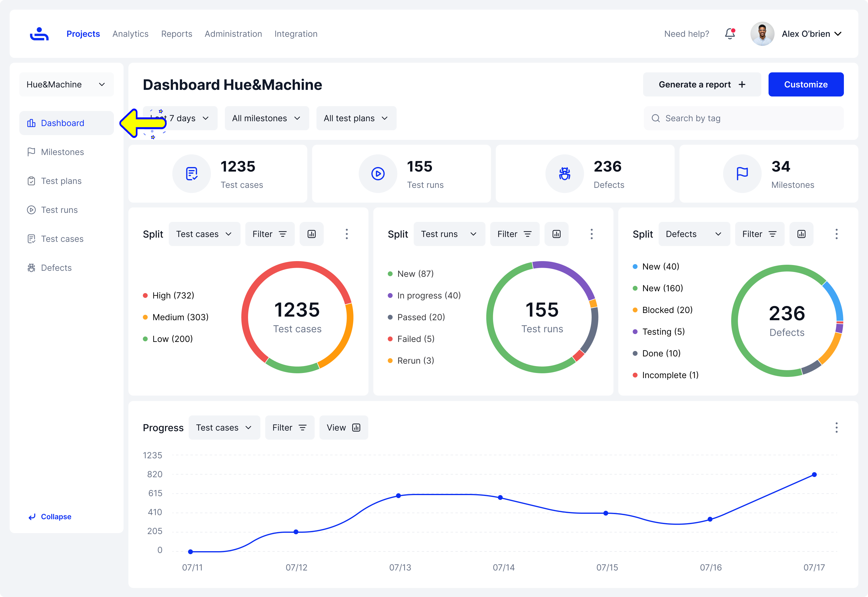Click the Customize button
Viewport: 868px width, 597px height.
click(x=806, y=84)
